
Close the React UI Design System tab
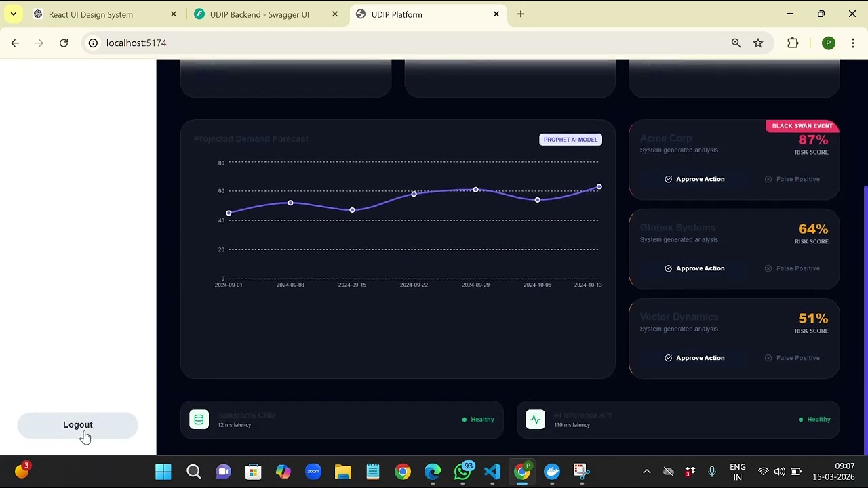(x=174, y=14)
